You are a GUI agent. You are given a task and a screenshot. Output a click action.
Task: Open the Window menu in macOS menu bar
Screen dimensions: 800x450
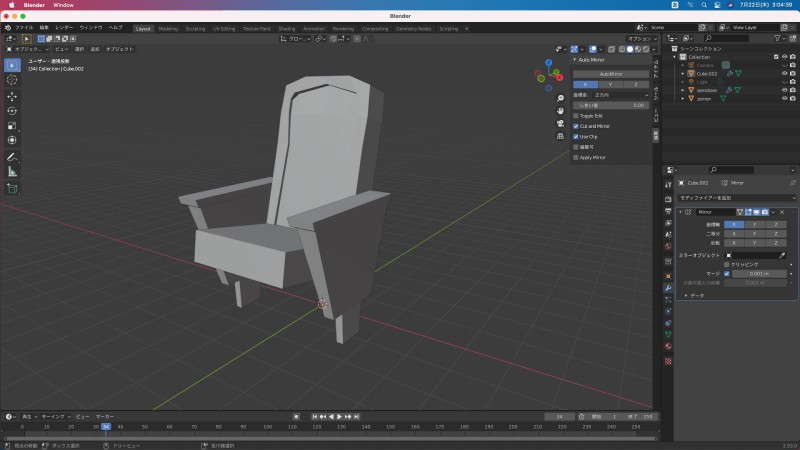(63, 5)
